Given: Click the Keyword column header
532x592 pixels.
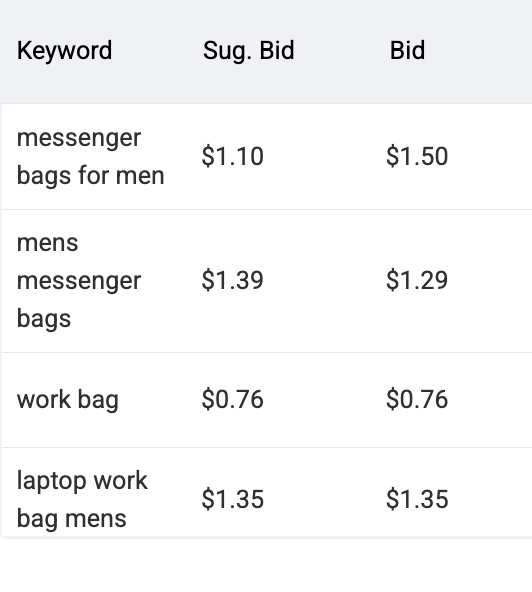Looking at the screenshot, I should [x=65, y=50].
